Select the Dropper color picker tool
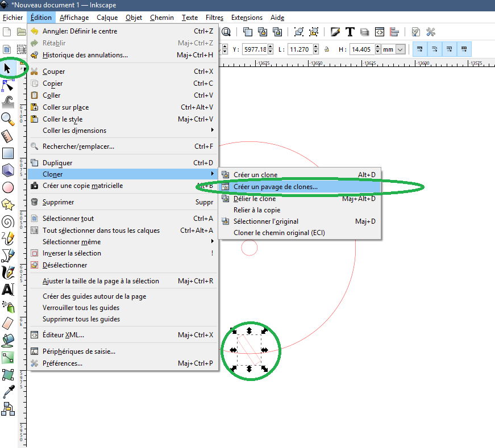This screenshot has width=495, height=448. (x=9, y=392)
